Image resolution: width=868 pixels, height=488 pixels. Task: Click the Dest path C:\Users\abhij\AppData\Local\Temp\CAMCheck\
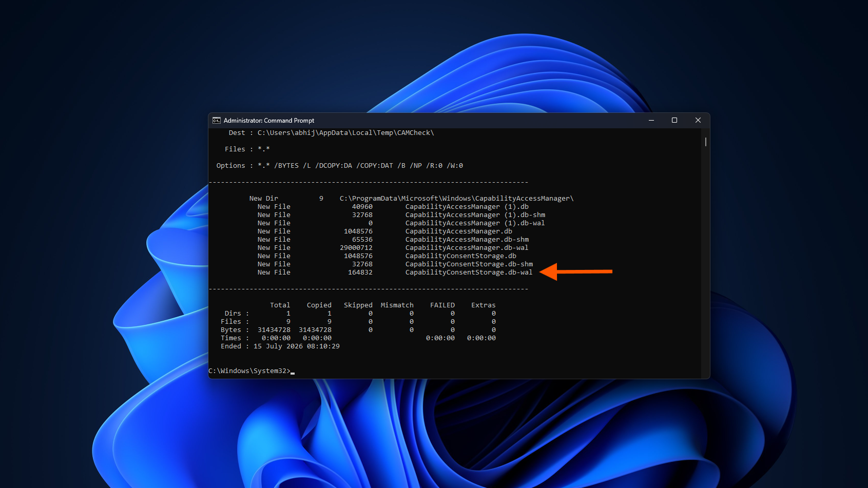(x=346, y=133)
